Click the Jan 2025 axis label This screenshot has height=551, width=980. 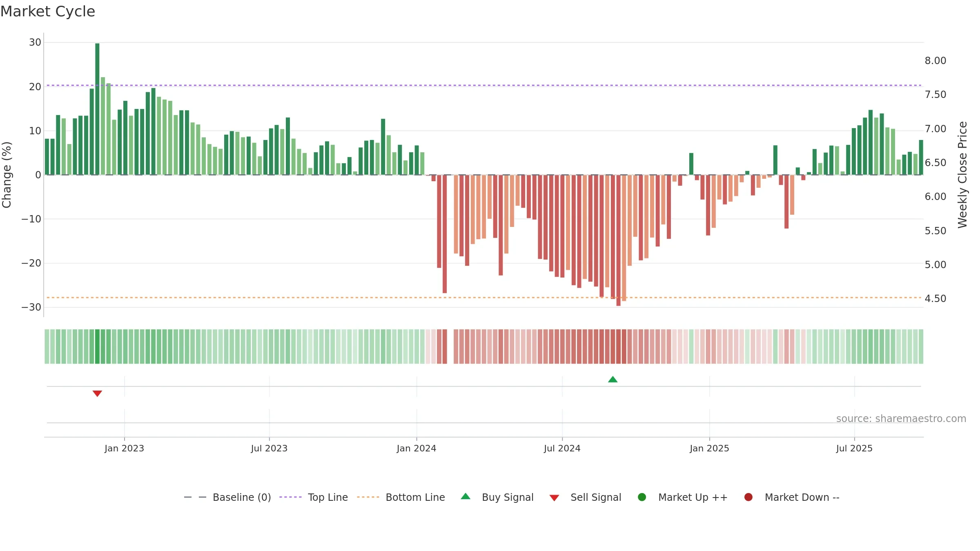click(x=709, y=448)
